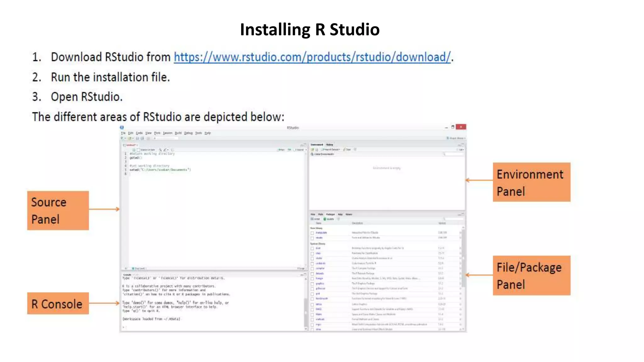Maximize the Source pane using corner icon
644x362 pixels.
pos(304,145)
